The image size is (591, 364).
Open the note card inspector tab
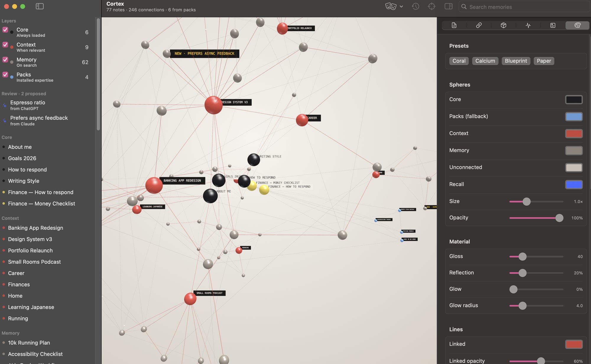(x=553, y=25)
